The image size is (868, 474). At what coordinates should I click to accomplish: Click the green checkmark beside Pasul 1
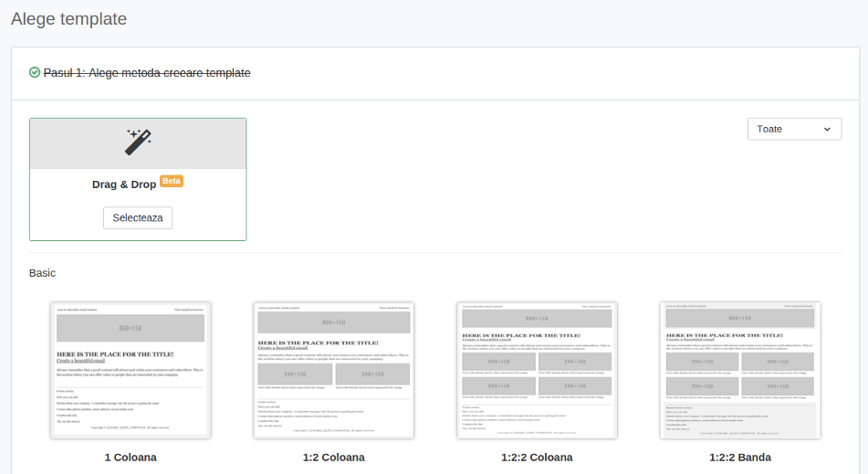(35, 73)
